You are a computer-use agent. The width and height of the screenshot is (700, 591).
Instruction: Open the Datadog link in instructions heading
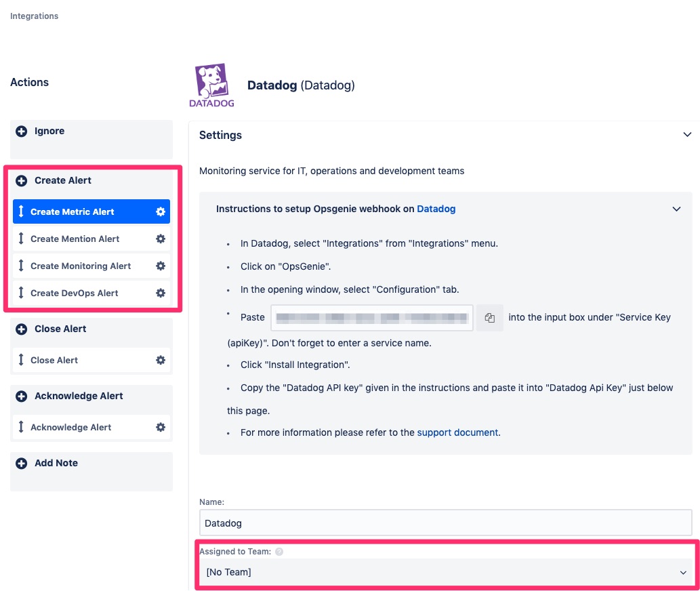coord(436,209)
